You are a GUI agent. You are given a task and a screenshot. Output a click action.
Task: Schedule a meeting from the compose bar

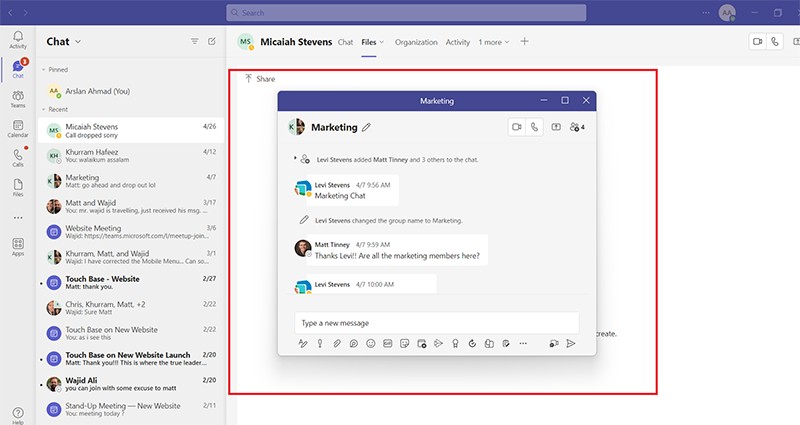pyautogui.click(x=421, y=343)
